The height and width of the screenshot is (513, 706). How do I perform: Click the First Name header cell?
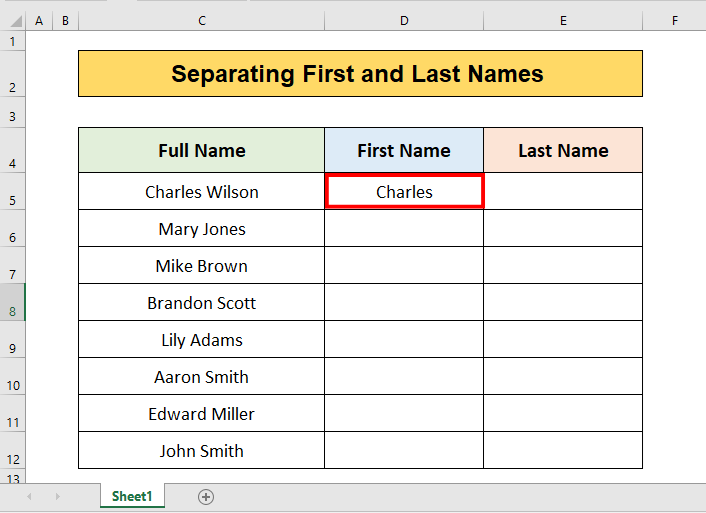coord(404,151)
